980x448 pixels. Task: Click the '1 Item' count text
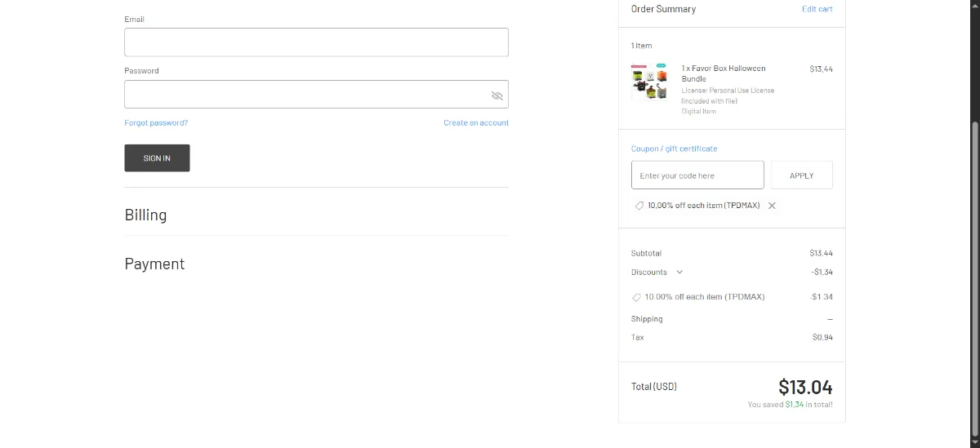(641, 46)
